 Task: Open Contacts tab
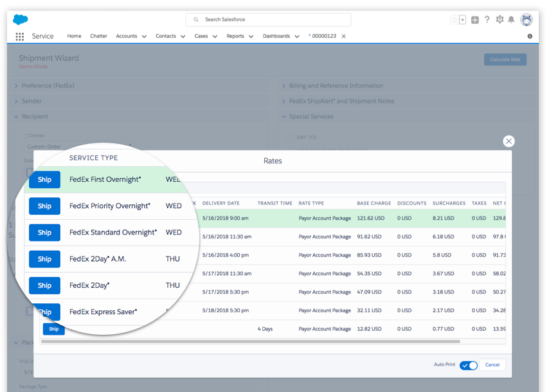pos(166,36)
